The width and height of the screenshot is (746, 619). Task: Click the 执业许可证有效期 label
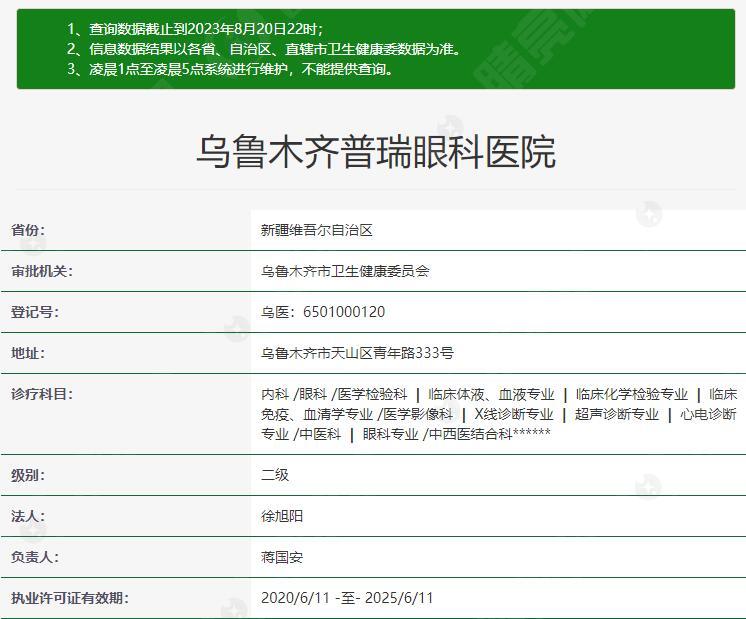(x=70, y=598)
